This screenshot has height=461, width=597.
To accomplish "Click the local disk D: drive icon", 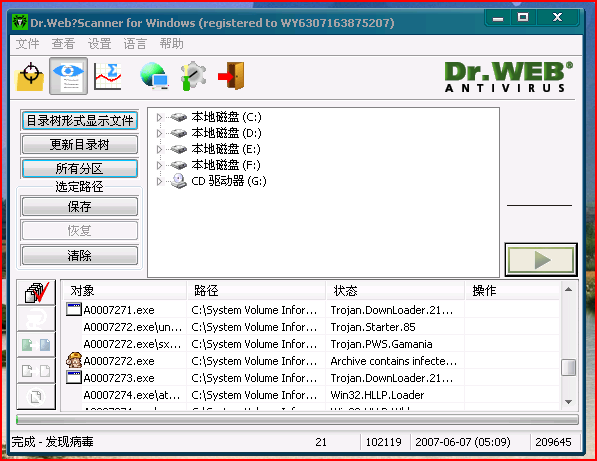I will (x=179, y=133).
